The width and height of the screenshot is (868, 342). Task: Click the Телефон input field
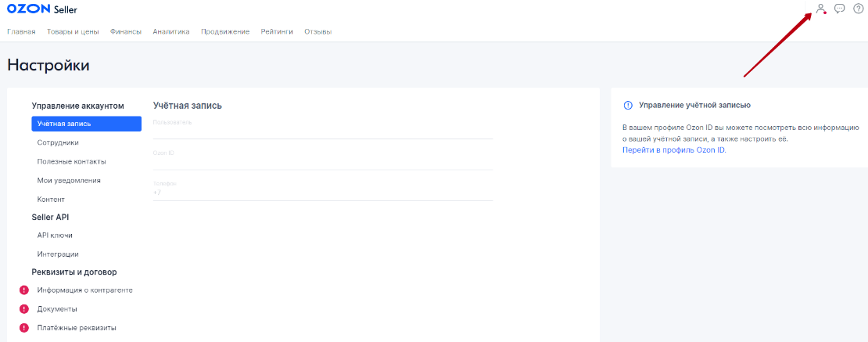(x=322, y=193)
